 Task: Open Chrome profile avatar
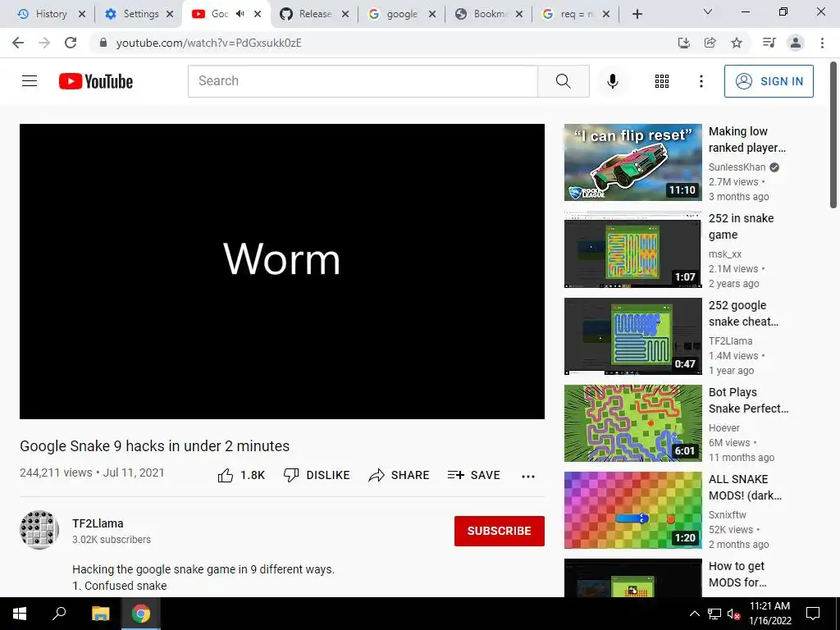(796, 43)
